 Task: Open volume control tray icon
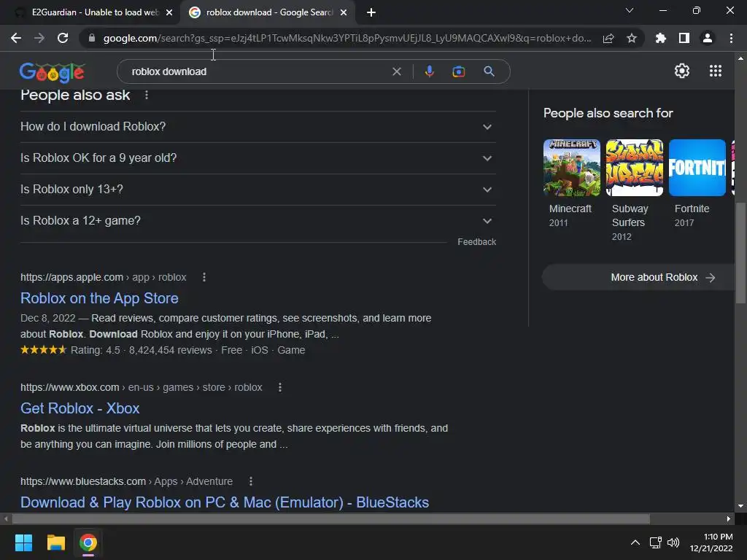673,542
